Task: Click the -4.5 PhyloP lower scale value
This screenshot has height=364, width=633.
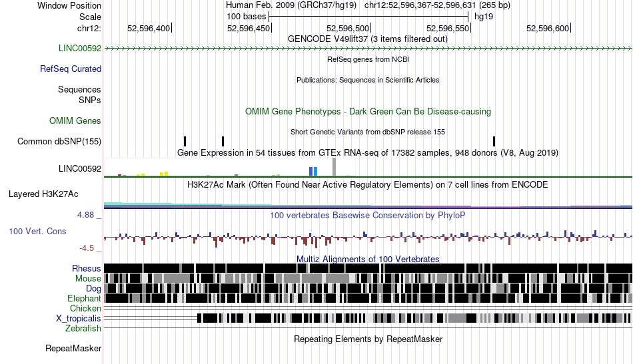Action: (x=87, y=248)
